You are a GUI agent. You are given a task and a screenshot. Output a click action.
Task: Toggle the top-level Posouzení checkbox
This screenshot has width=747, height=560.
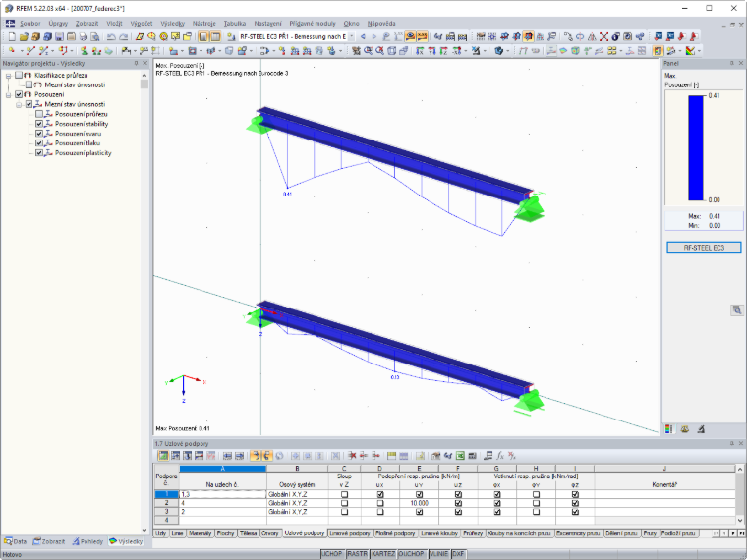pos(19,94)
